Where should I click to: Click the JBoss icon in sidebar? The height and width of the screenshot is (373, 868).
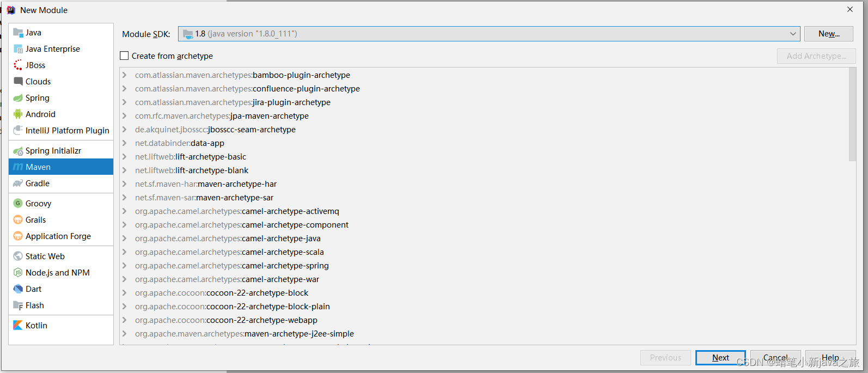coord(18,65)
